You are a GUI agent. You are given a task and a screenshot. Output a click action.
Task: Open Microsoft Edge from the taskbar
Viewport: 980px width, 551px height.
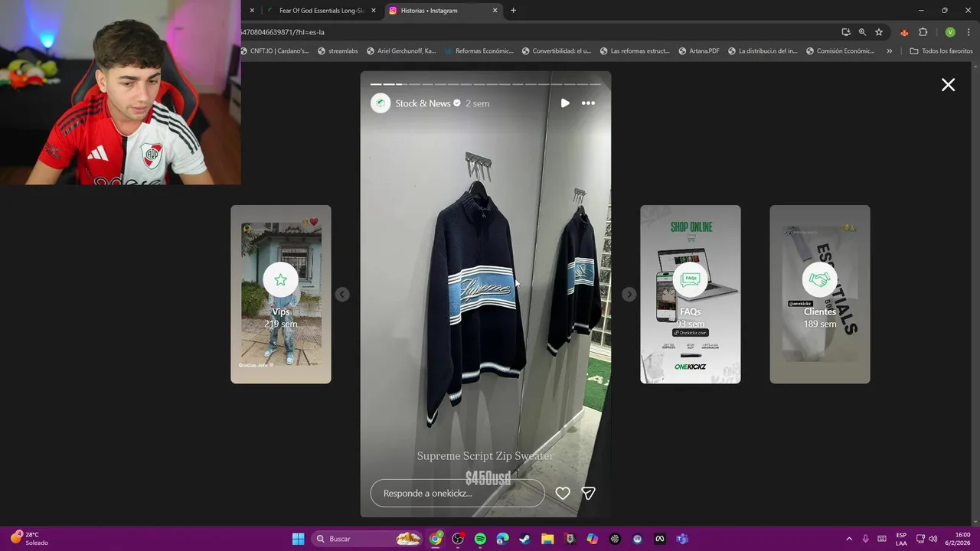click(x=502, y=539)
